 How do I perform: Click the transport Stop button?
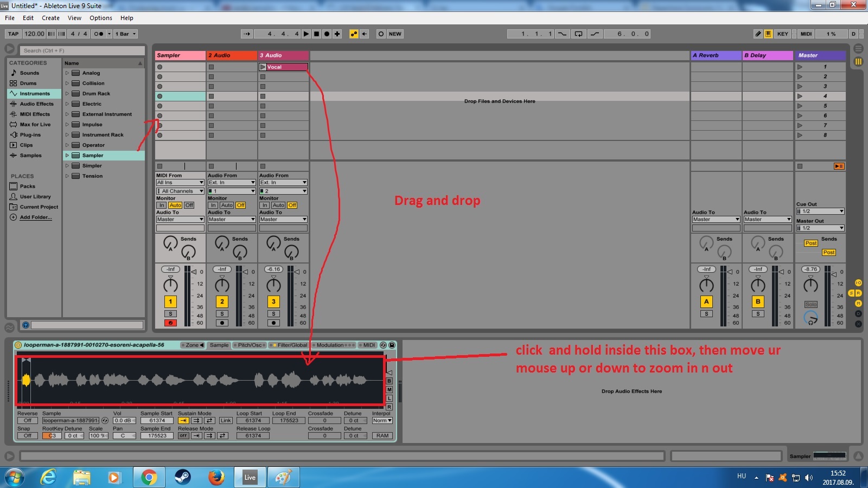click(x=317, y=34)
